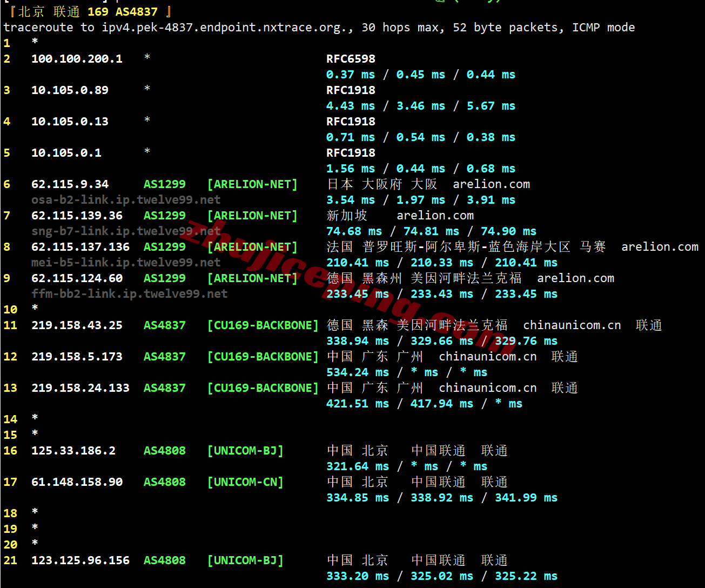Select the 534.24 ms latency value
Screen dimensions: 705x588
[x=357, y=372]
